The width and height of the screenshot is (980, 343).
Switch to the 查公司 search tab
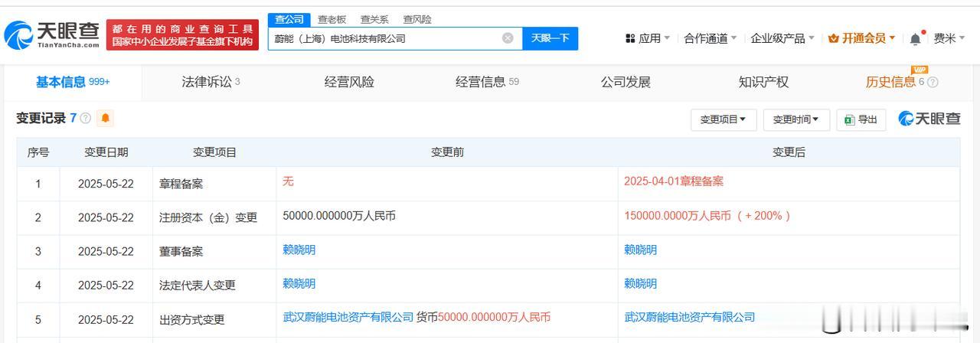[289, 19]
